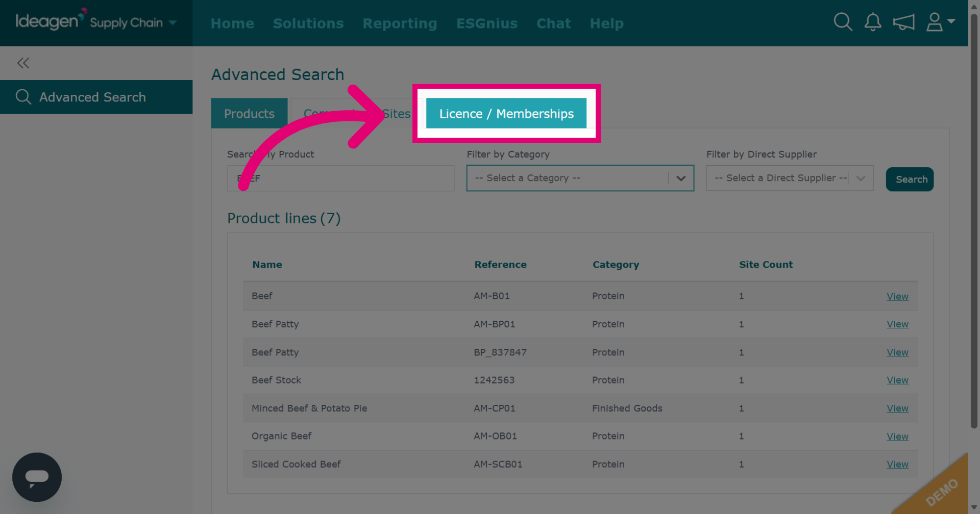View the Beef AM-B01 product line
980x514 pixels.
click(x=897, y=296)
